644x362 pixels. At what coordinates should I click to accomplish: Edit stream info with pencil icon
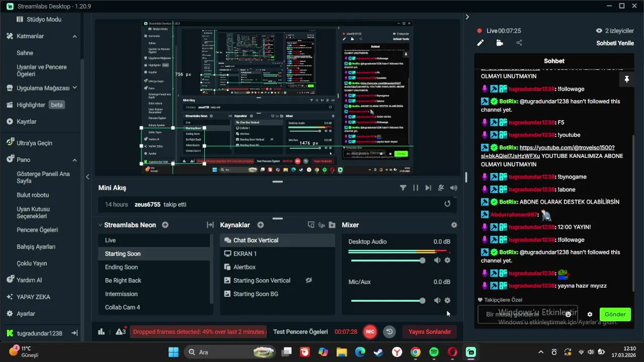coord(480,43)
